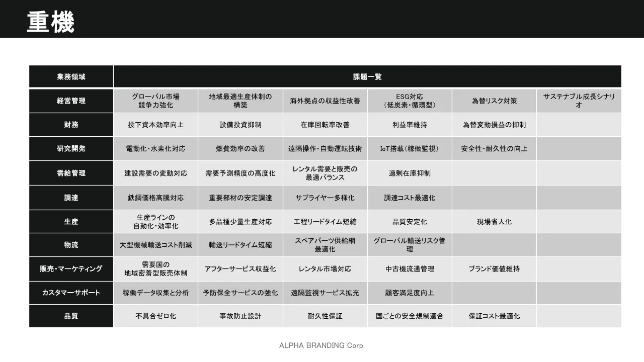
Task: Select the 業務領域 header cell
Action: coord(71,77)
